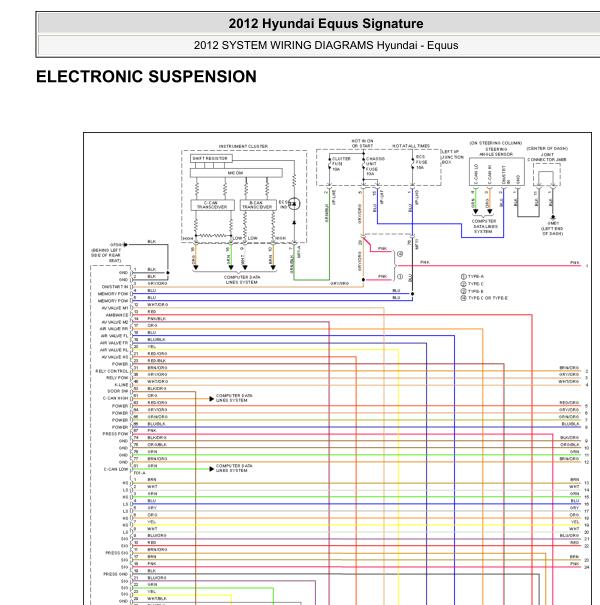Click the AIR VALVE RR pin label

click(114, 329)
